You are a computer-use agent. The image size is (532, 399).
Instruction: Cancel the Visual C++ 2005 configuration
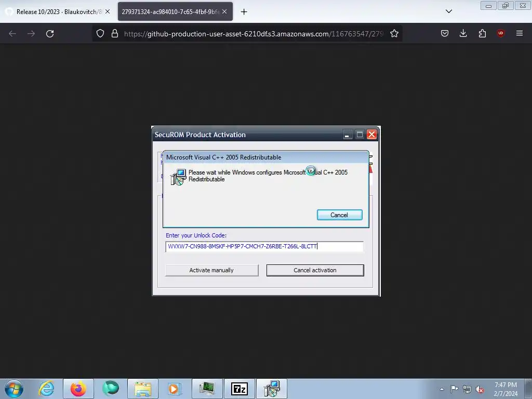pos(339,215)
